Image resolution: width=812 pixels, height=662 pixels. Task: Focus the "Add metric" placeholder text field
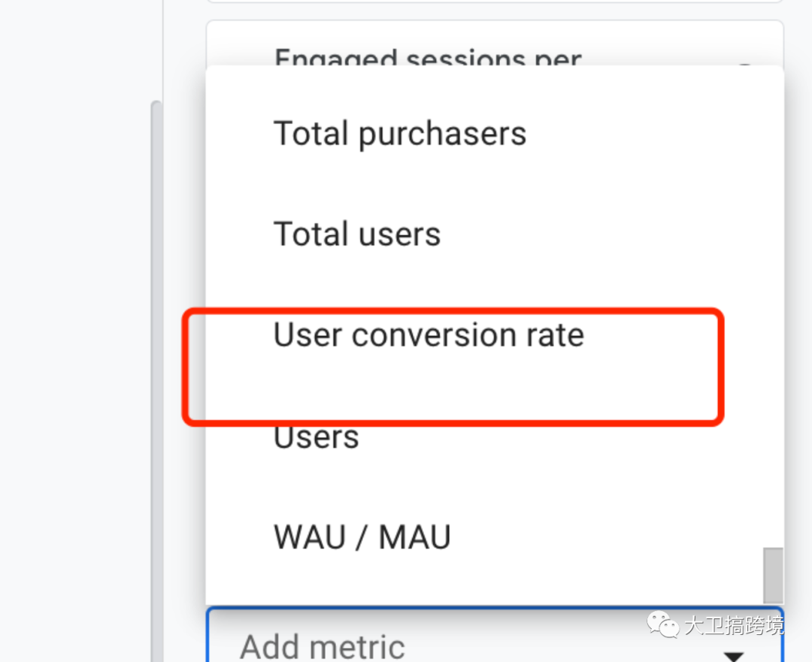pos(323,646)
